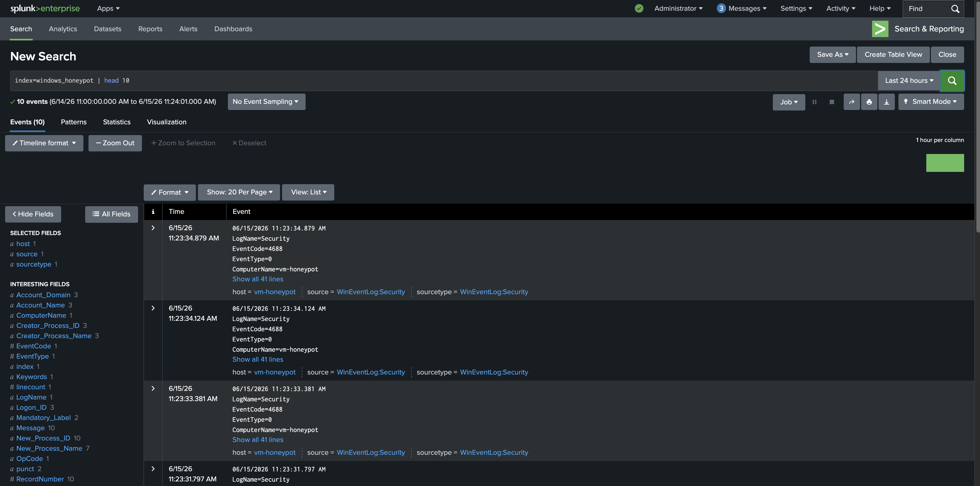Open the Creator_Process_Name field

click(54, 336)
